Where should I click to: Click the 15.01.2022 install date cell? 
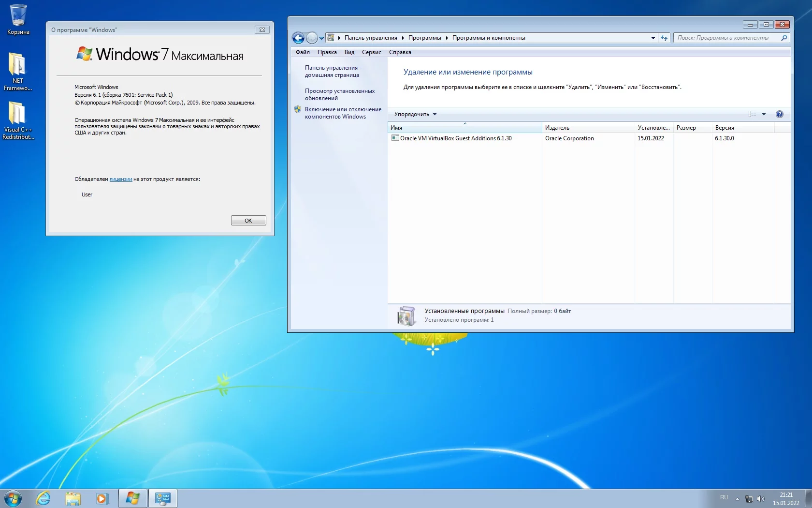651,138
